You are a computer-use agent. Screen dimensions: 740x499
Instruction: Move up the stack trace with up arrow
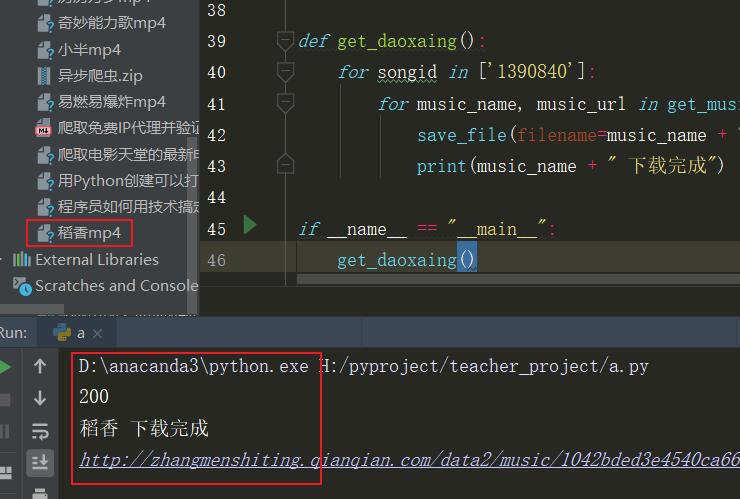40,366
